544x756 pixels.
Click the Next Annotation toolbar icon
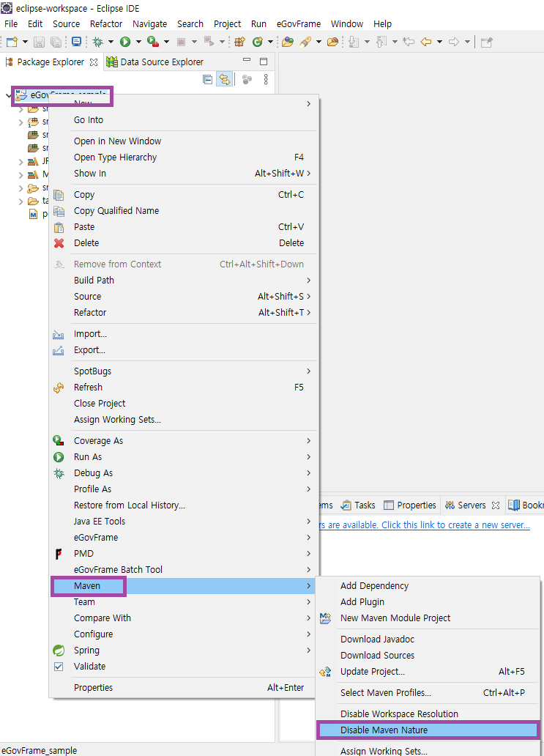[354, 42]
